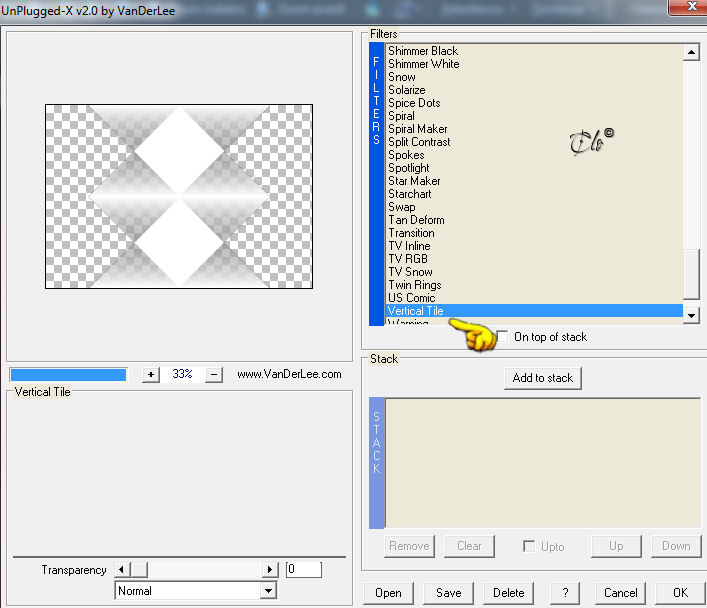Click the Transparency left arrow
The height and width of the screenshot is (608, 707).
[121, 570]
